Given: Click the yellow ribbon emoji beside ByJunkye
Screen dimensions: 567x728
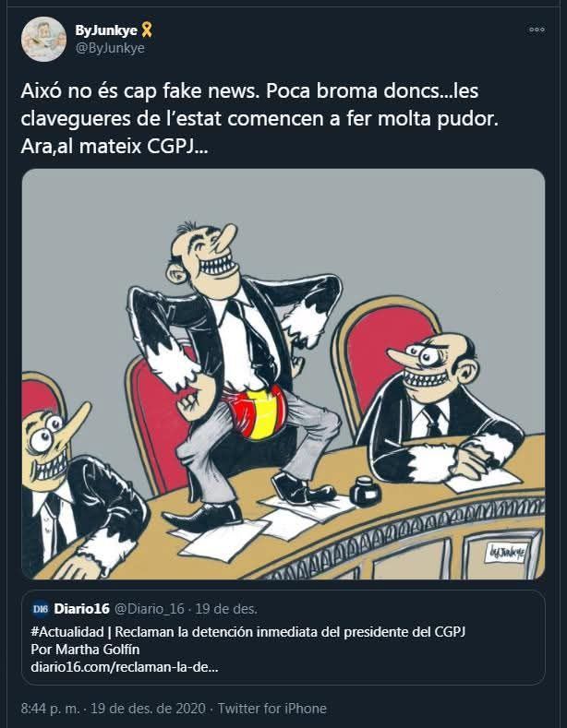Looking at the screenshot, I should (x=147, y=30).
